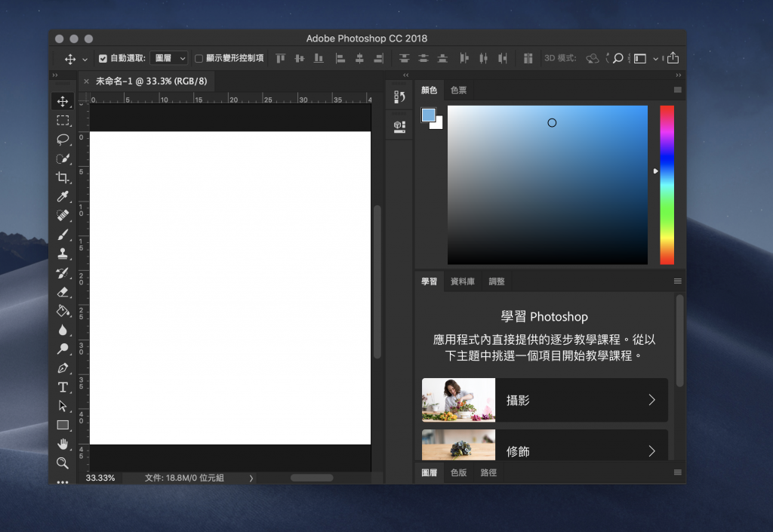Open the History panel icon
The image size is (773, 532).
[399, 97]
